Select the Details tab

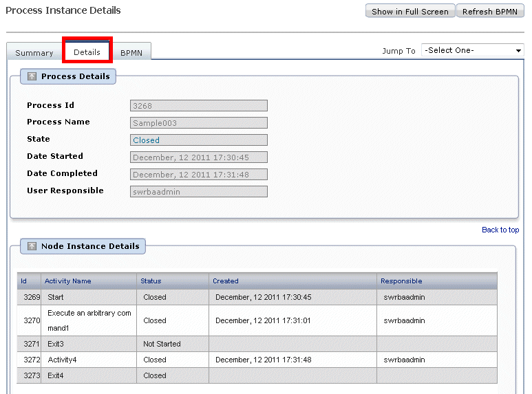coord(87,52)
